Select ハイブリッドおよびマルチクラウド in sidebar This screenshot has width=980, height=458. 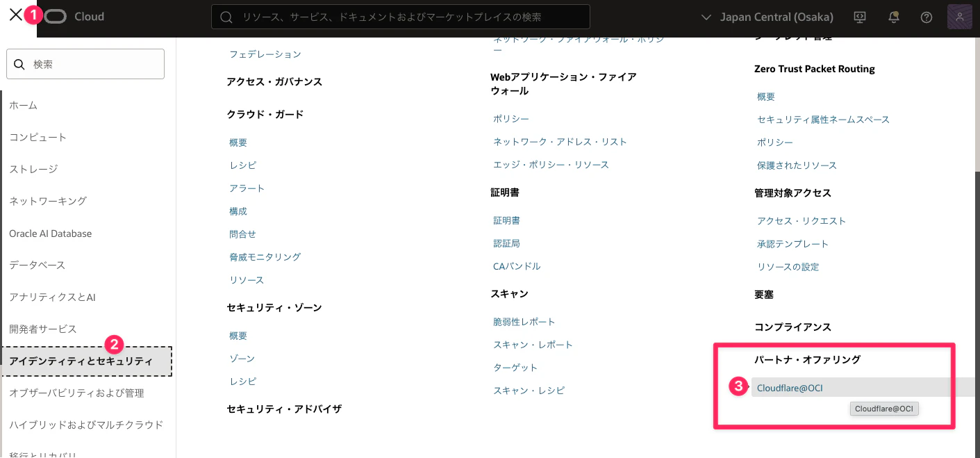87,425
